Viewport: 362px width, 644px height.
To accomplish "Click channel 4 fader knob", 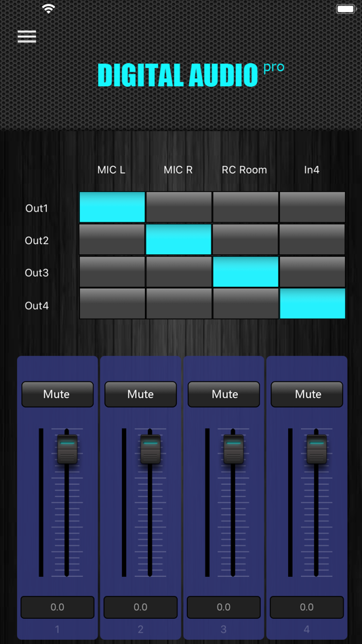I will (317, 449).
